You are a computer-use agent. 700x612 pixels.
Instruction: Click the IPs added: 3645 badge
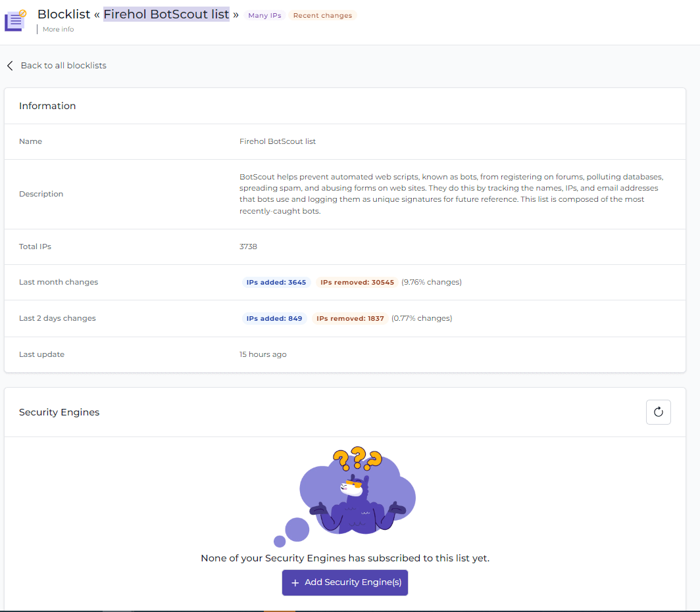click(x=276, y=282)
